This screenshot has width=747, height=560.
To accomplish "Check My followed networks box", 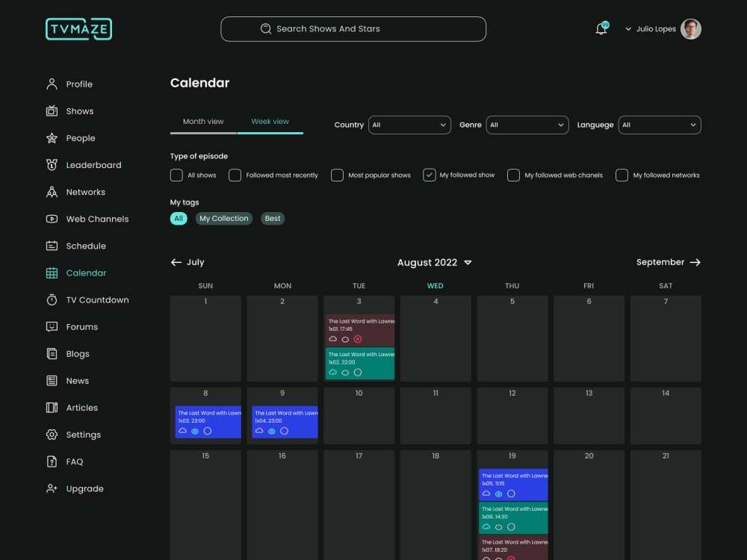I will pyautogui.click(x=622, y=175).
